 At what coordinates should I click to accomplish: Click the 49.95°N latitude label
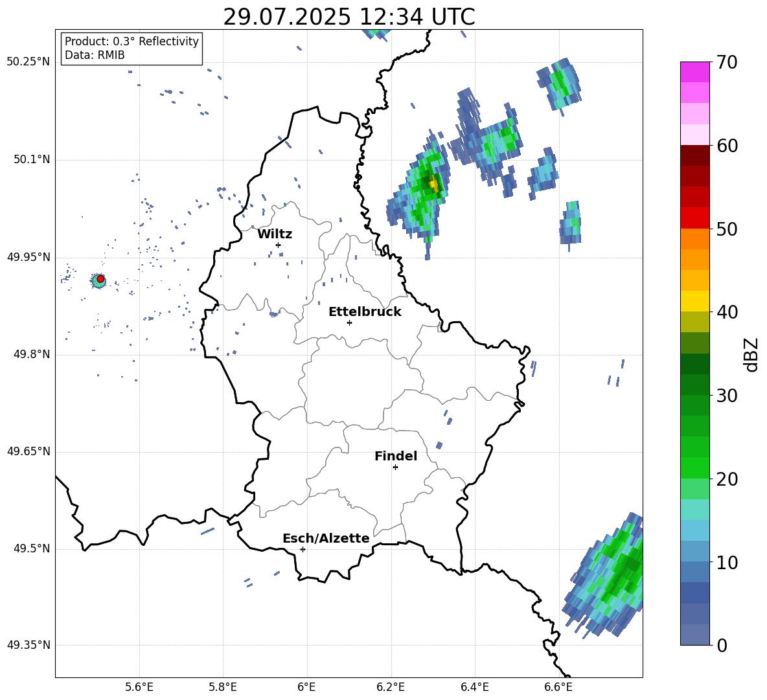pos(29,257)
